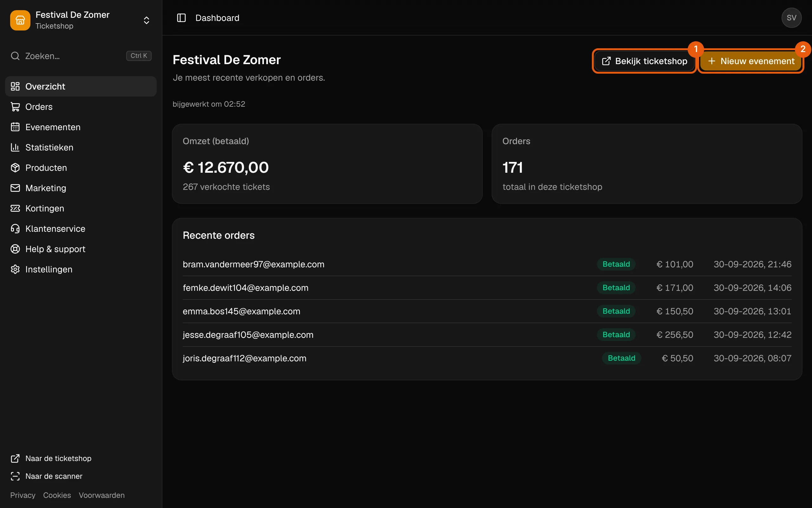Open the Overzicht menu item
The width and height of the screenshot is (812, 508).
tap(81, 86)
